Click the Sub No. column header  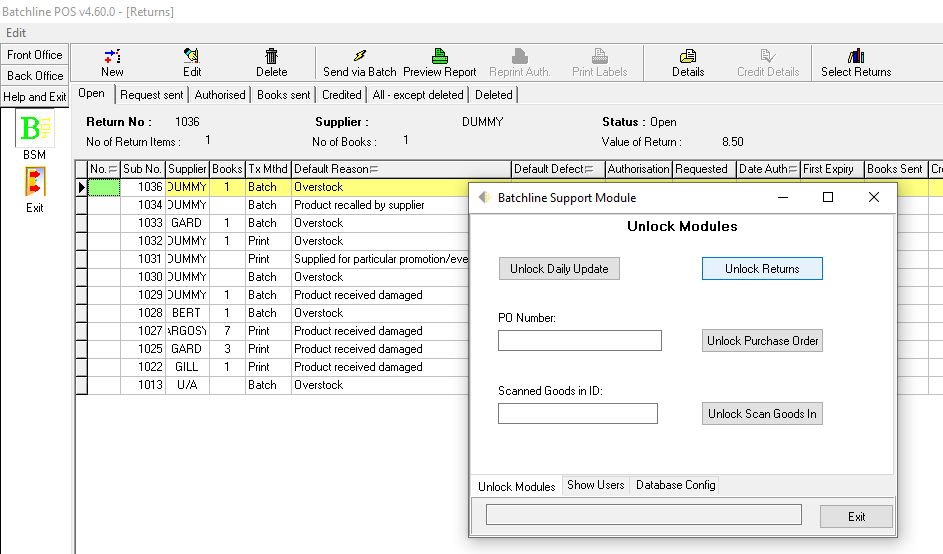(143, 169)
